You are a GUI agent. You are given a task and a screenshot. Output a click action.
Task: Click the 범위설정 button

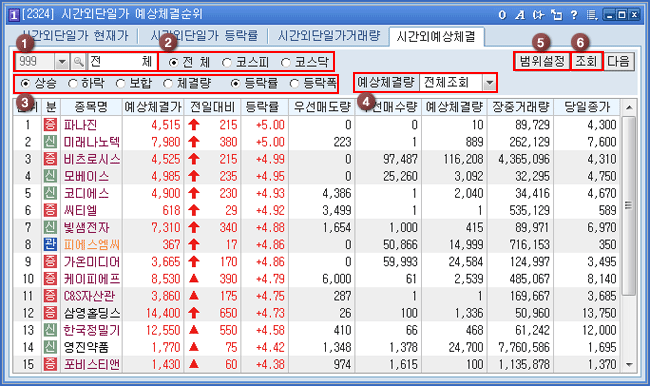pyautogui.click(x=542, y=61)
